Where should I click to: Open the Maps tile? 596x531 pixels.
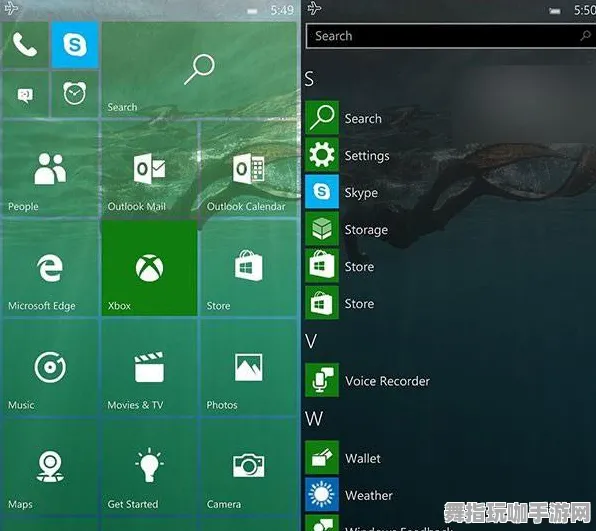(50, 467)
